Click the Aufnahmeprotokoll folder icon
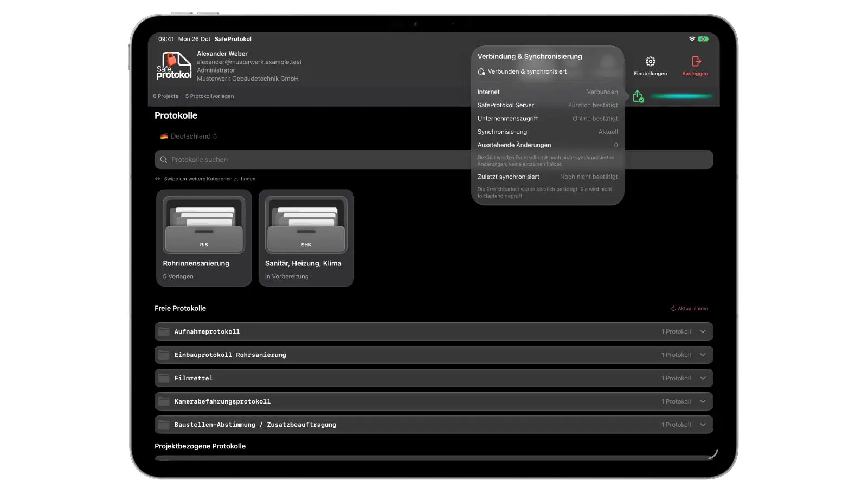Viewport: 868px width, 488px height. 164,331
